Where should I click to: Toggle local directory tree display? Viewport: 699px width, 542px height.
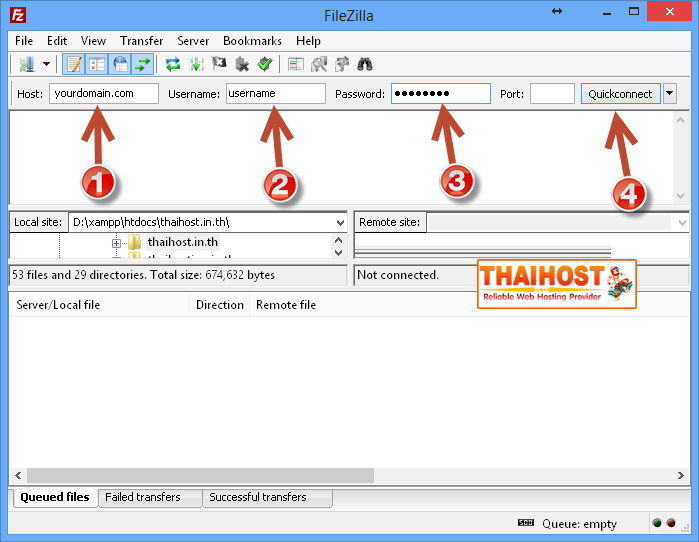96,64
